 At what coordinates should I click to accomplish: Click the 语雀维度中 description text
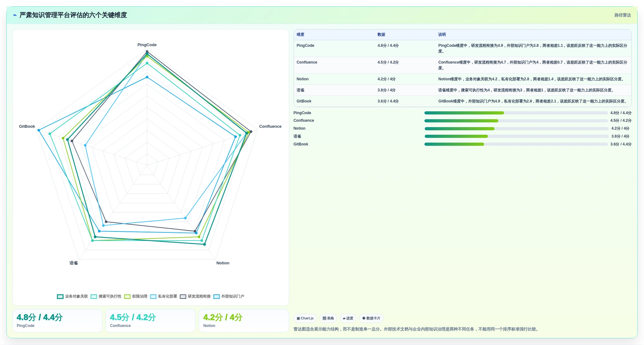[x=526, y=90]
